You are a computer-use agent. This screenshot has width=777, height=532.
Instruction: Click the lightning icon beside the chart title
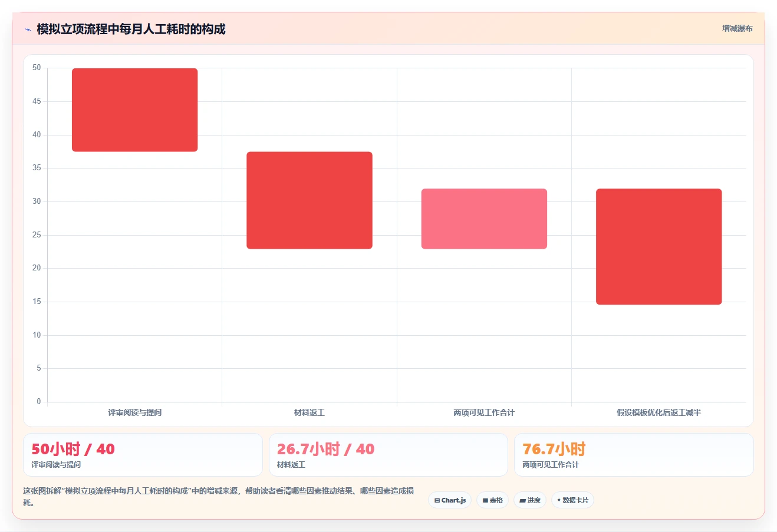tap(28, 29)
